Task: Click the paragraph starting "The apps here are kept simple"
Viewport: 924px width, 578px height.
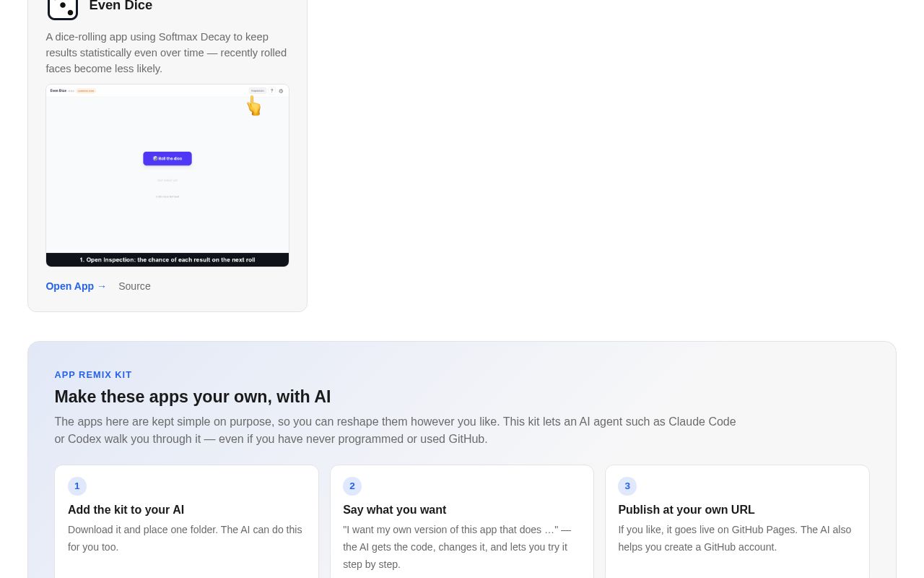Action: [396, 430]
